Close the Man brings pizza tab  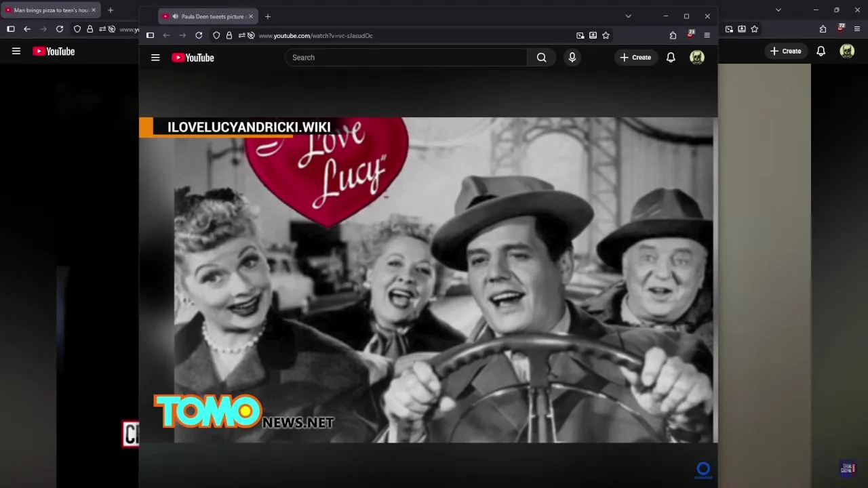click(94, 10)
